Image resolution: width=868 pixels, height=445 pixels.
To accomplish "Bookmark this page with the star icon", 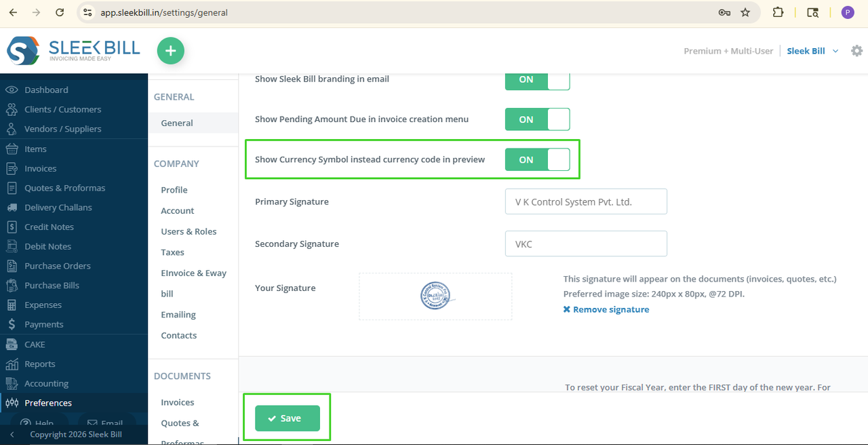I will click(x=745, y=12).
